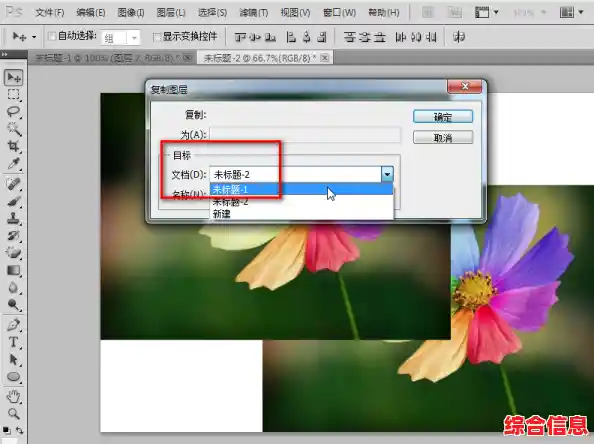
Task: Select the Pen tool
Action: click(x=14, y=325)
